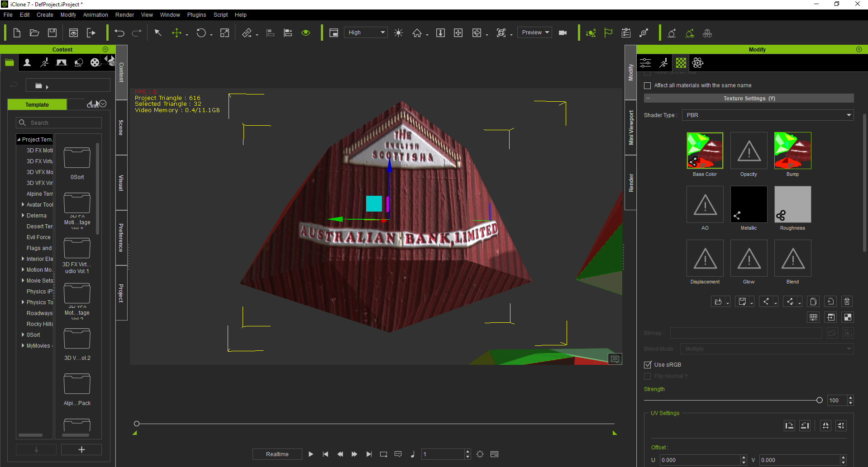Click the camera record icon

coord(563,33)
